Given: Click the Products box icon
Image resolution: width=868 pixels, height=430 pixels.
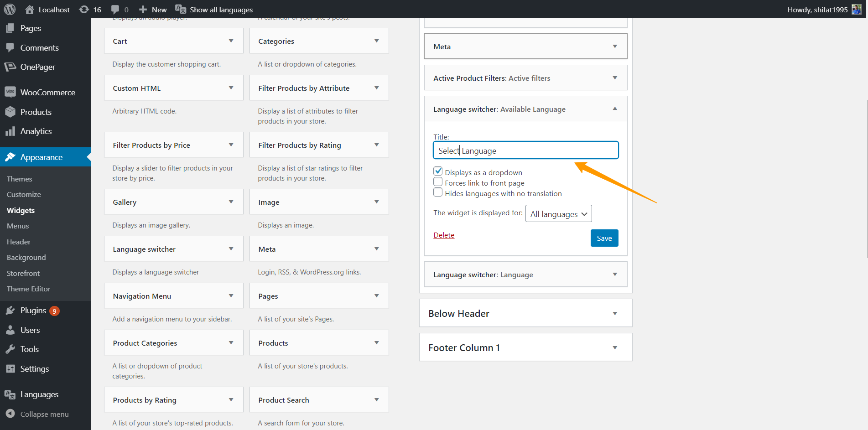Looking at the screenshot, I should tap(10, 112).
